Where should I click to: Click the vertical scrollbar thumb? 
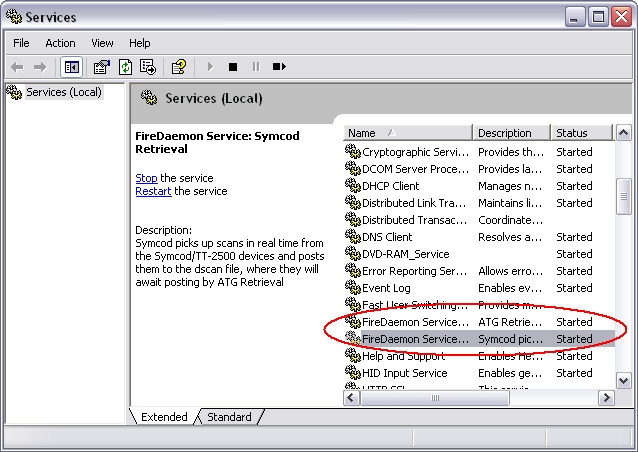pos(623,197)
